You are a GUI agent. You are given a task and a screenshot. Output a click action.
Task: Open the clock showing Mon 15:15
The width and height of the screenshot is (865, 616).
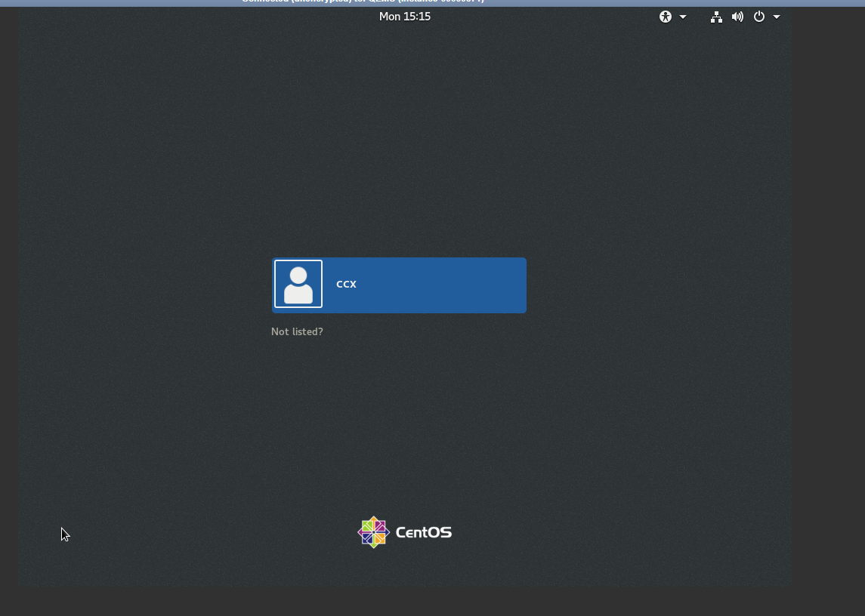click(405, 17)
